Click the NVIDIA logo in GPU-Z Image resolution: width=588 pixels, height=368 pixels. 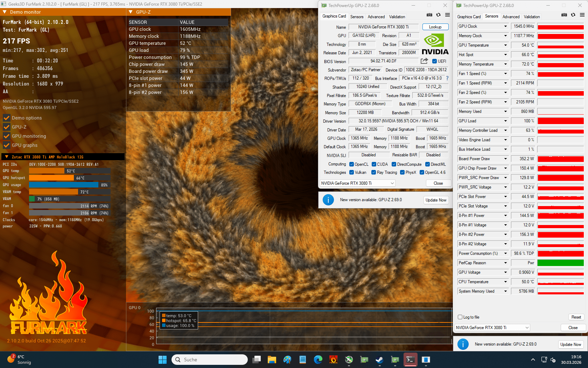[434, 44]
